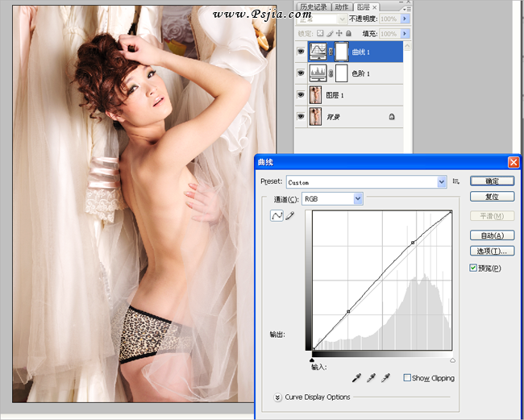The width and height of the screenshot is (524, 420).
Task: Click the Curves 1 layer mask thumbnail
Action: tap(342, 52)
